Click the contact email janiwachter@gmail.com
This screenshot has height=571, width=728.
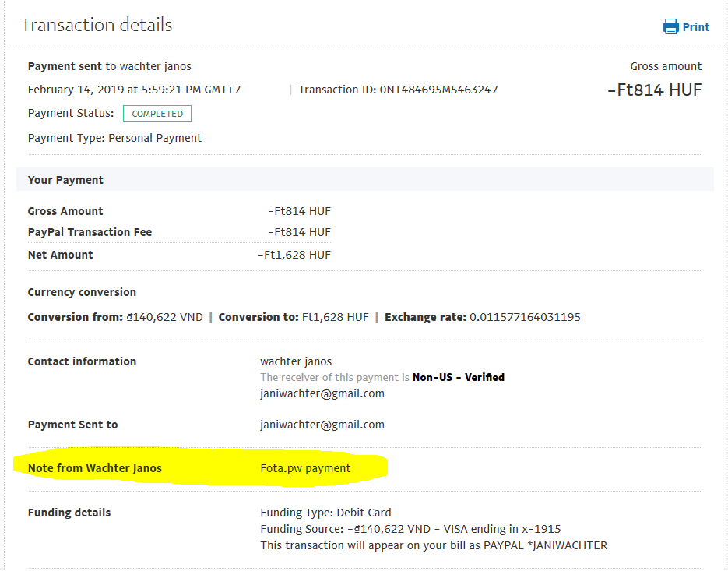point(322,393)
